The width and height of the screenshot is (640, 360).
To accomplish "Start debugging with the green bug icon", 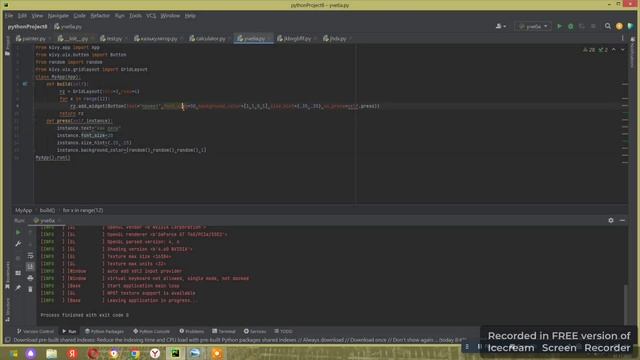I will coord(571,26).
